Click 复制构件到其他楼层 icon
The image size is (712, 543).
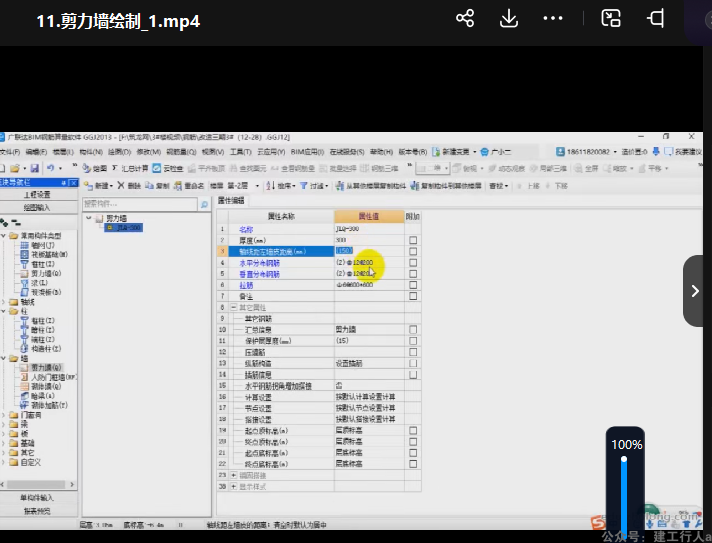(x=414, y=186)
